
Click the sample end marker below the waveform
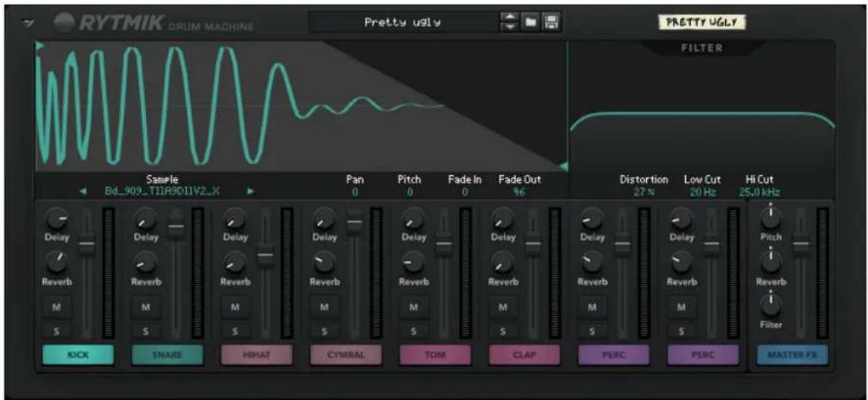coord(563,166)
